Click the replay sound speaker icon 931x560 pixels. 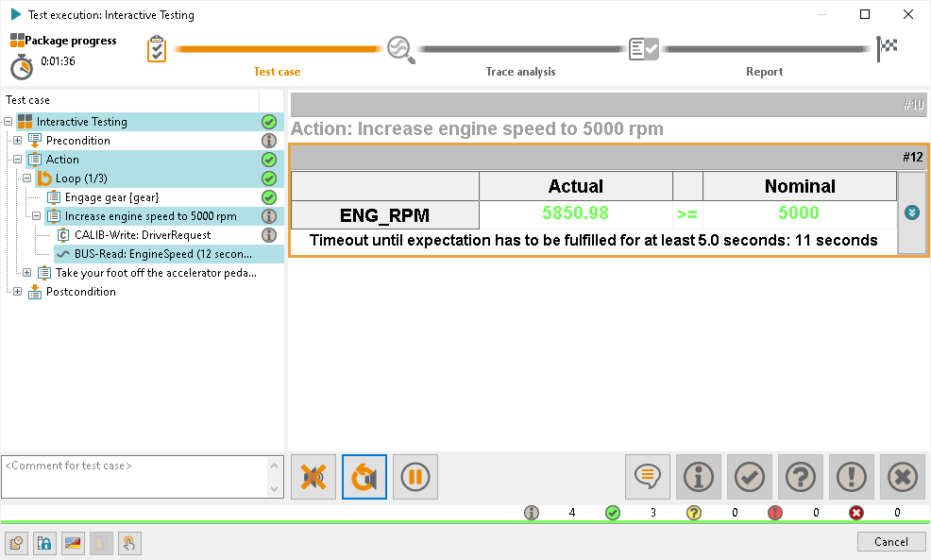(364, 477)
